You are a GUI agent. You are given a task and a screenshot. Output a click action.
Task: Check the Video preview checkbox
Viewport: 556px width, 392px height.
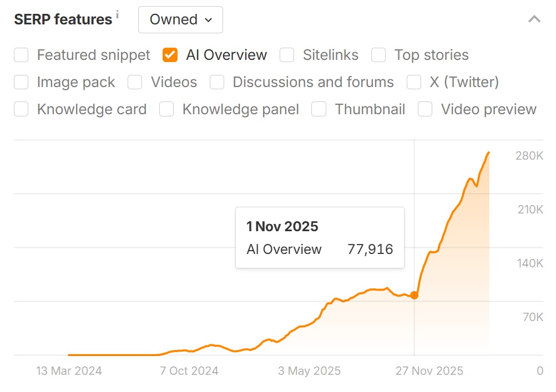coord(425,109)
